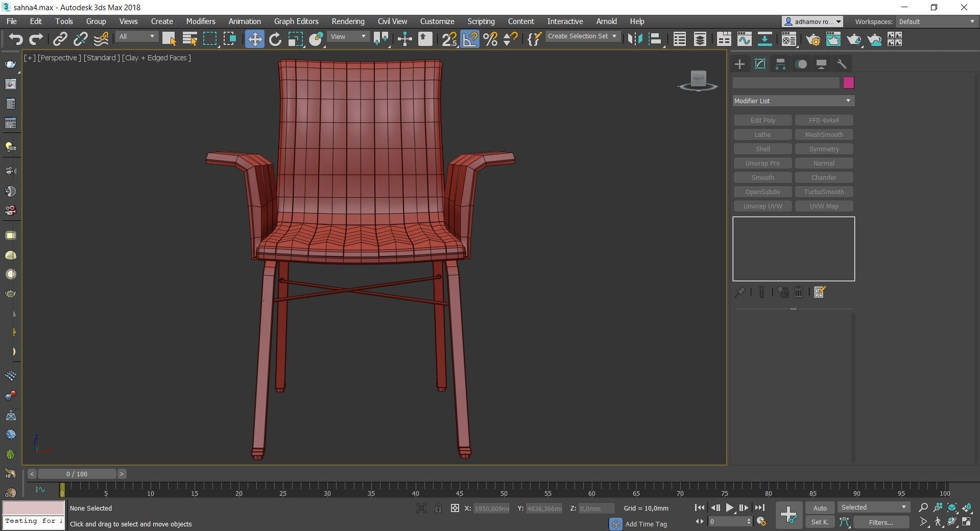Open the Workspaces Default dropdown
980x531 pixels.
(937, 21)
